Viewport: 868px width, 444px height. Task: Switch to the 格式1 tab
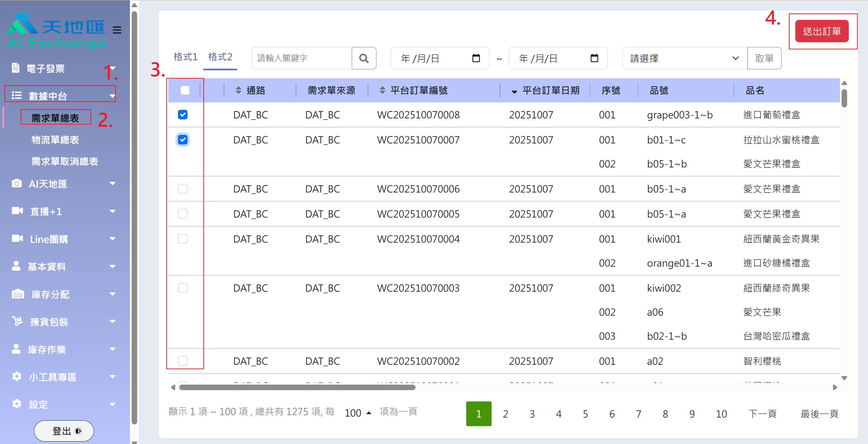(185, 57)
